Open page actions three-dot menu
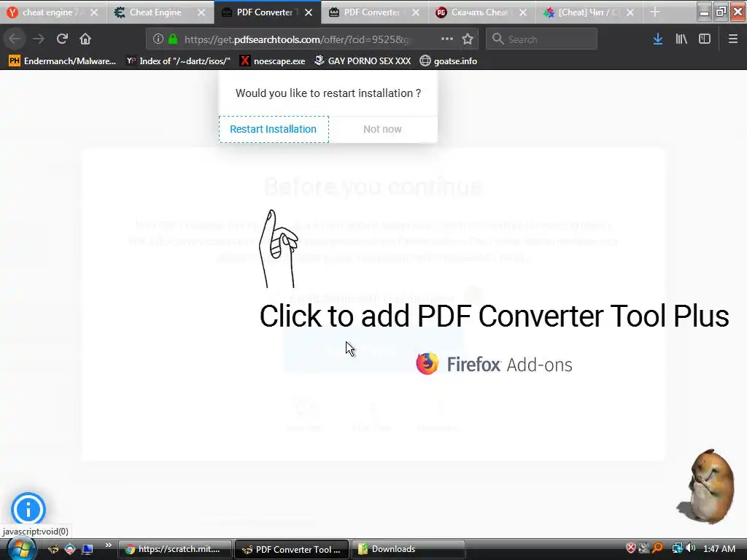The image size is (747, 560). pyautogui.click(x=447, y=39)
